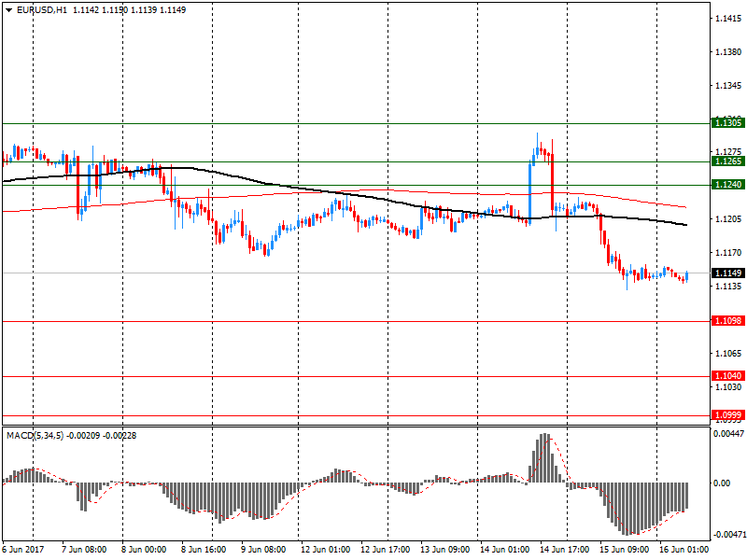Click the 0.00 MACD scale value
Image resolution: width=747 pixels, height=560 pixels.
click(x=722, y=483)
